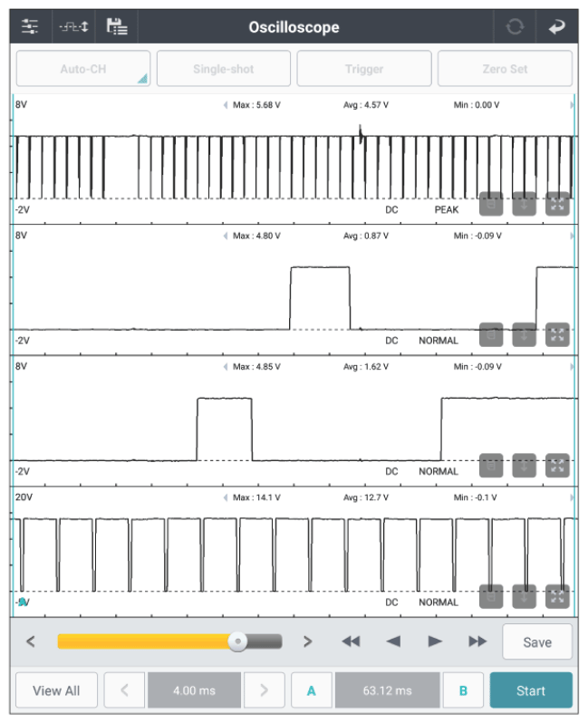Select cursor B
Viewport: 588px width, 723px height.
click(463, 690)
